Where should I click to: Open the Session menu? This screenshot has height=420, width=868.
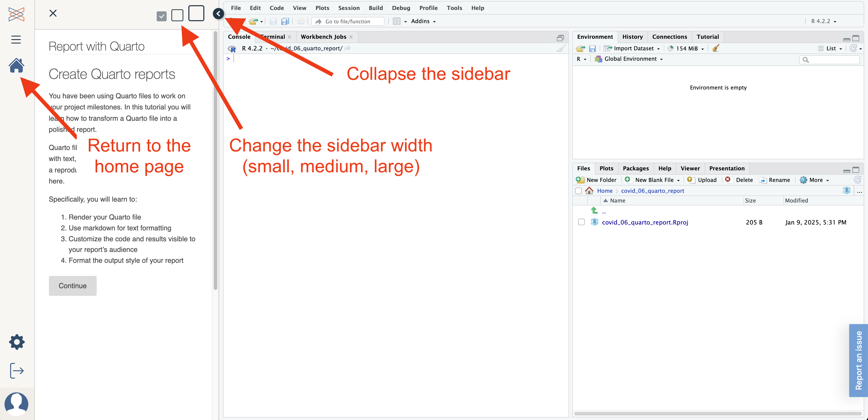(x=348, y=8)
